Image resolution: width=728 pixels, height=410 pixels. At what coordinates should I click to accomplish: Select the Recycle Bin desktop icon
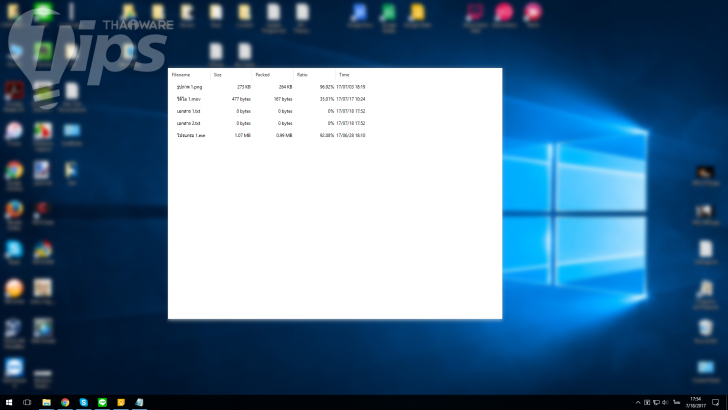point(705,331)
